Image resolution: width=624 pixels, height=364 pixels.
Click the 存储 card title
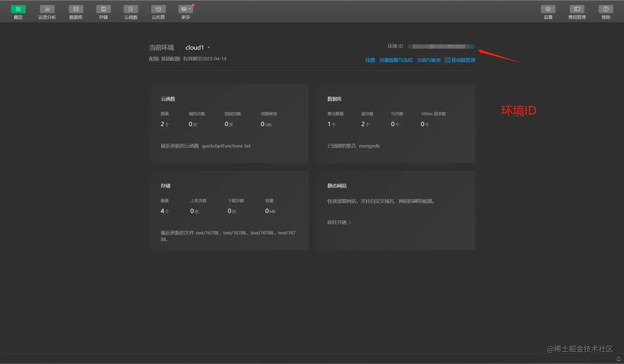click(165, 186)
